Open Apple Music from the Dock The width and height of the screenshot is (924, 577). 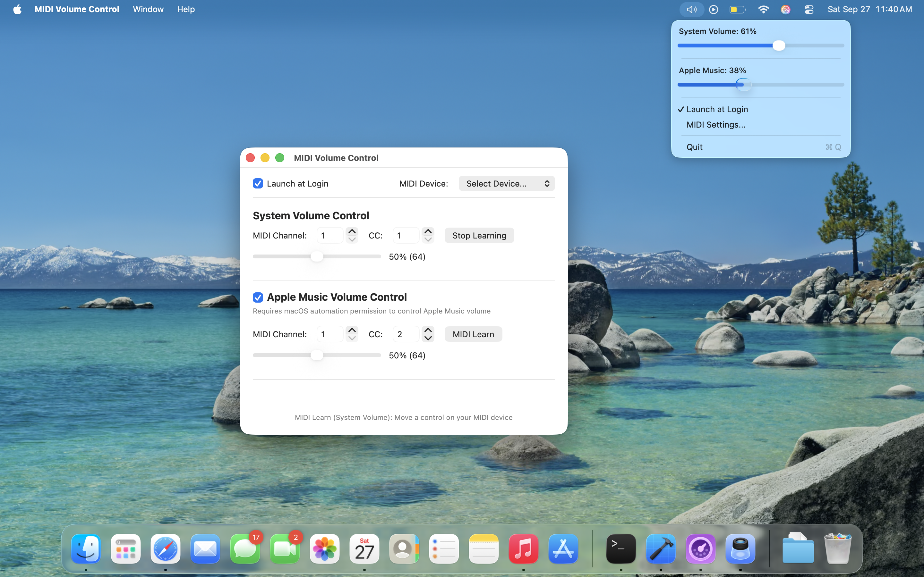click(x=523, y=549)
